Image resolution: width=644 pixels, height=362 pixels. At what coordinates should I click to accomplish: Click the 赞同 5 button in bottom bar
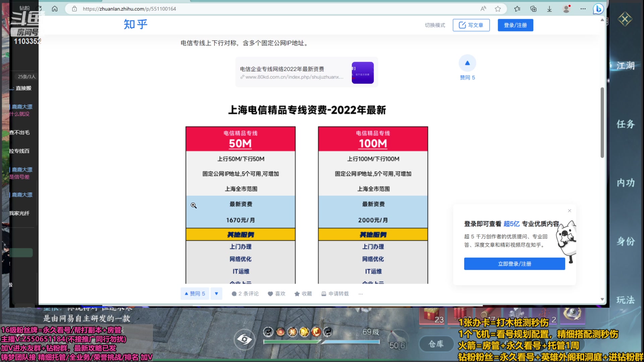pyautogui.click(x=195, y=294)
